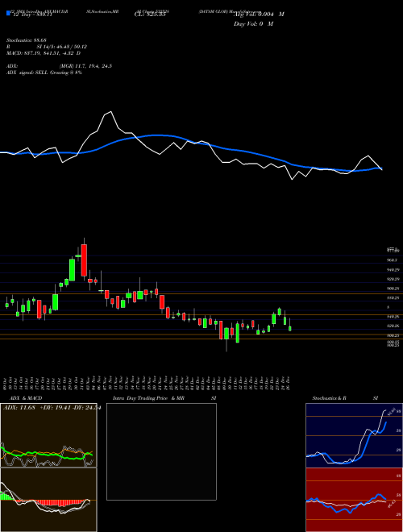Click the 'Day Vol: 0 M' label
Image resolution: width=403 pixels, height=532 pixels.
(253, 24)
